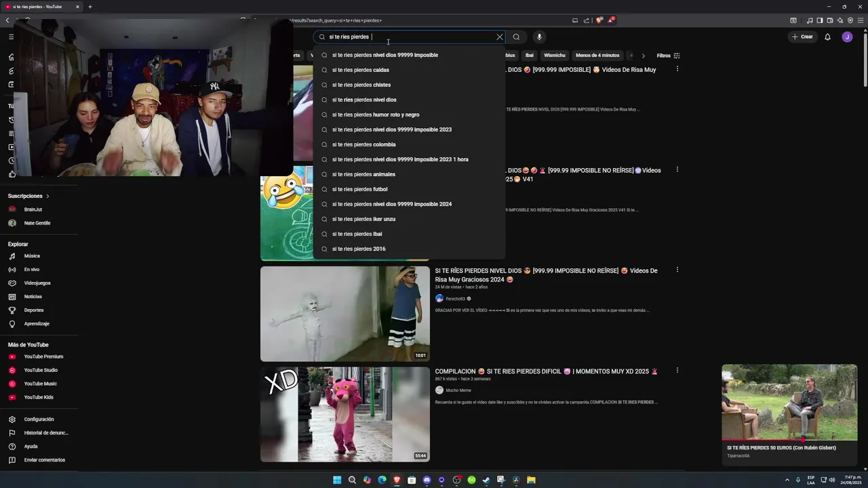Select the Ibai filter chip
The height and width of the screenshot is (488, 868).
pyautogui.click(x=530, y=56)
